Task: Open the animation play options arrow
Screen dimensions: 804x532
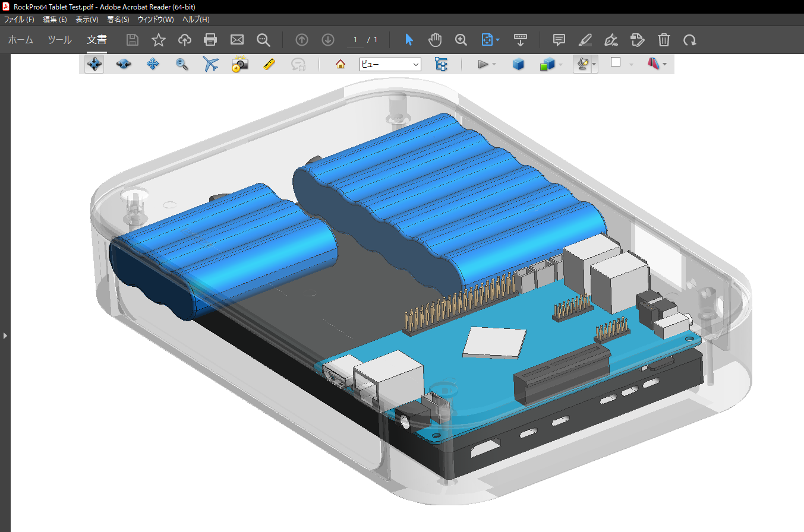Action: click(x=495, y=64)
